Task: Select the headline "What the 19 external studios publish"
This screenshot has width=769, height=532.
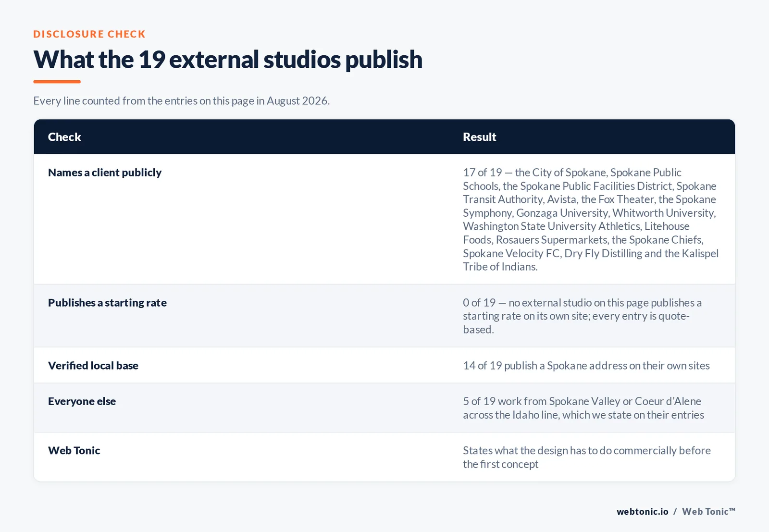Action: tap(228, 60)
